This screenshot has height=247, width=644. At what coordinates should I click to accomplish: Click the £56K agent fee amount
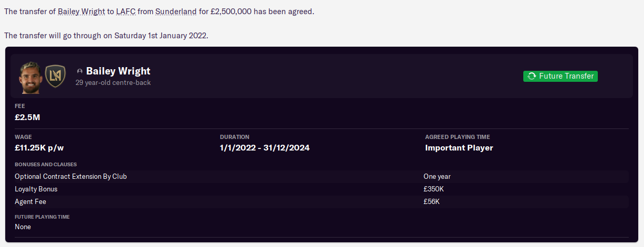coord(431,201)
